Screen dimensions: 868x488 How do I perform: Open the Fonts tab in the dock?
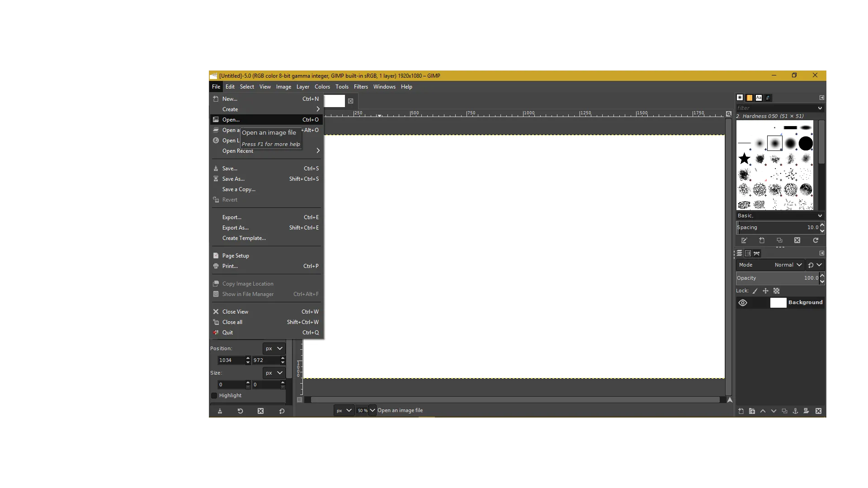[x=759, y=98]
